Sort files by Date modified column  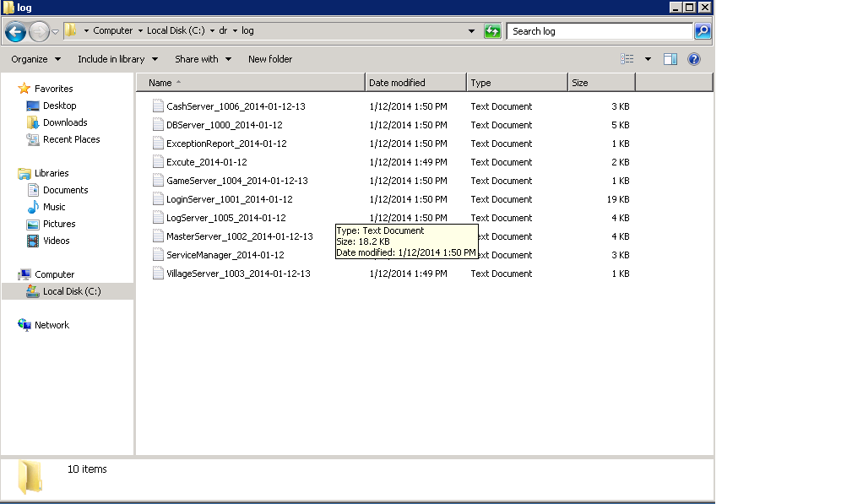[415, 83]
